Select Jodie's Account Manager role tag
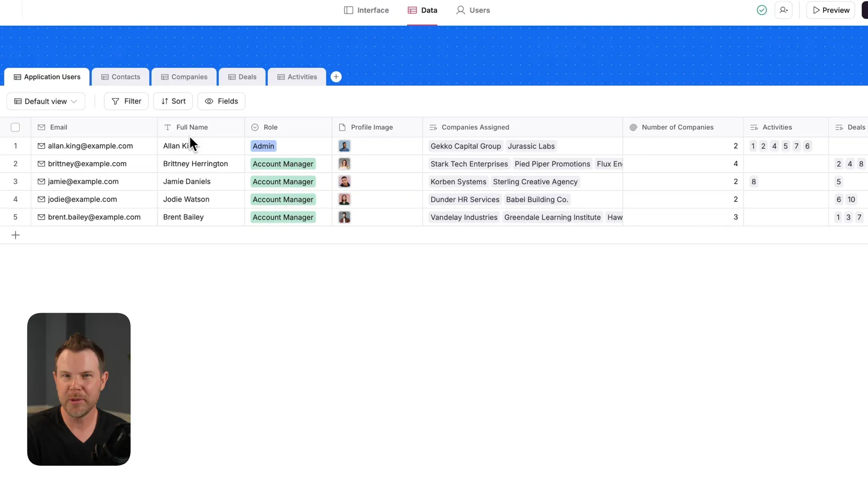Screen dimensions: 868x488 pyautogui.click(x=283, y=199)
